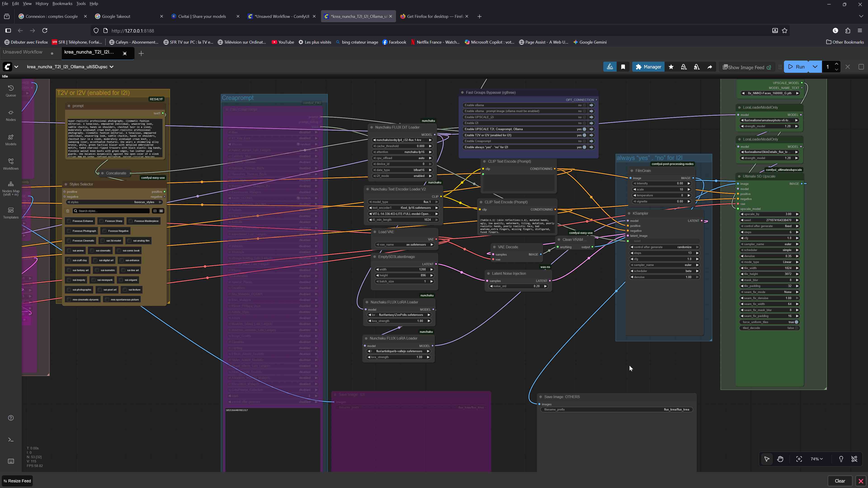Click the share arrow icon in toolbar

point(710,67)
